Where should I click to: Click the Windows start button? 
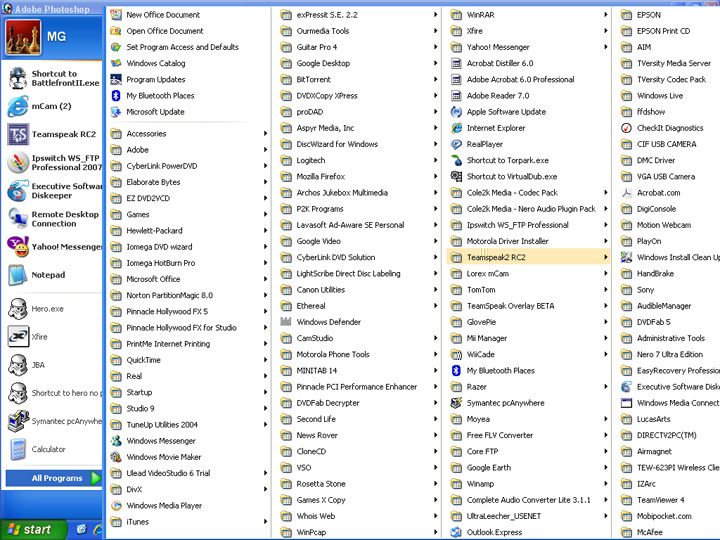[32, 529]
